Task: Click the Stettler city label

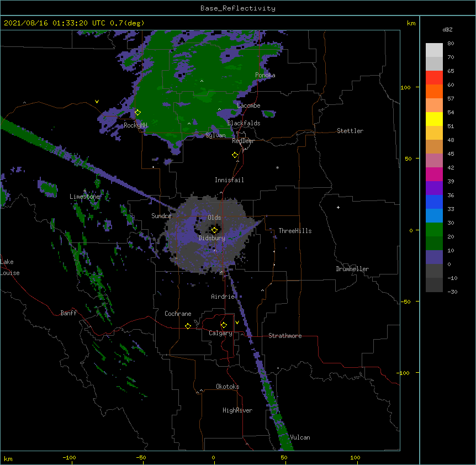Action: [350, 131]
